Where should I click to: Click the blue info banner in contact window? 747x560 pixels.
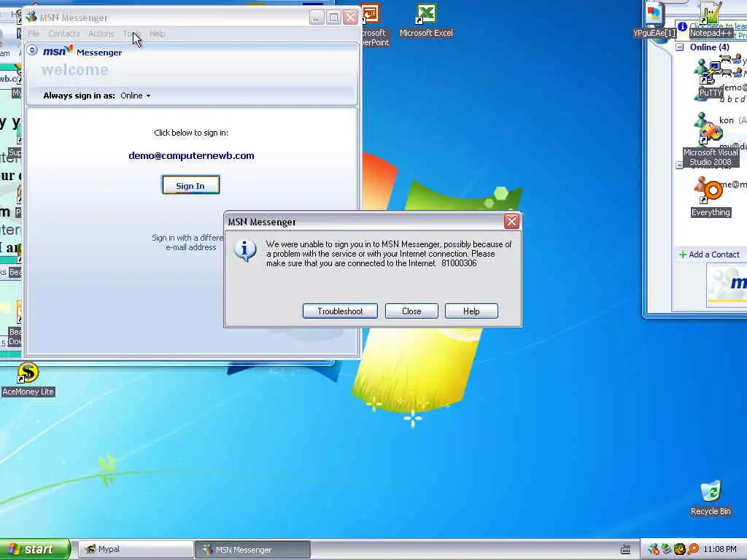(x=712, y=31)
